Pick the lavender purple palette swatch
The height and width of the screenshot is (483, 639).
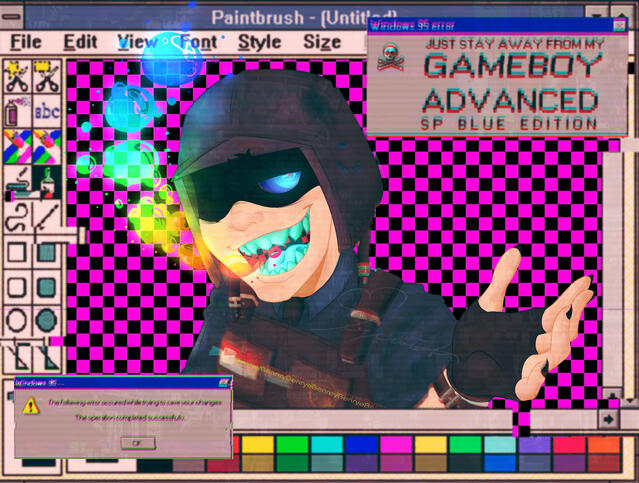click(534, 445)
